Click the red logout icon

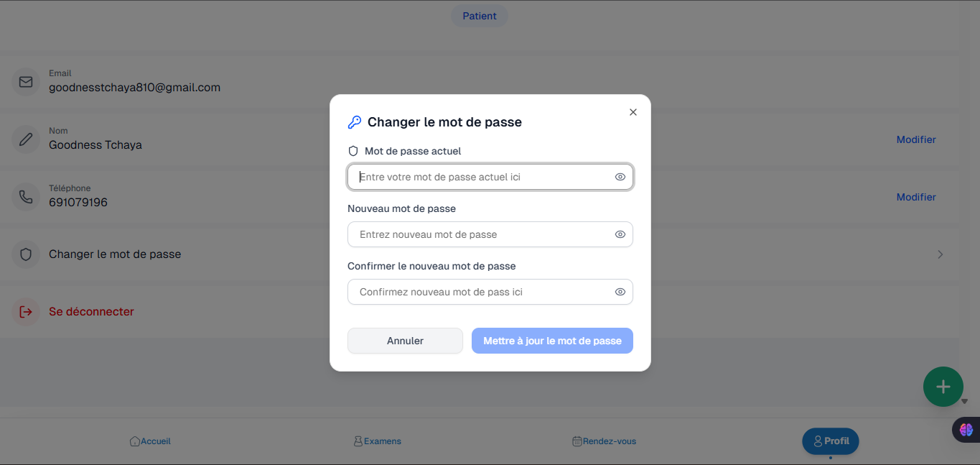pos(26,312)
